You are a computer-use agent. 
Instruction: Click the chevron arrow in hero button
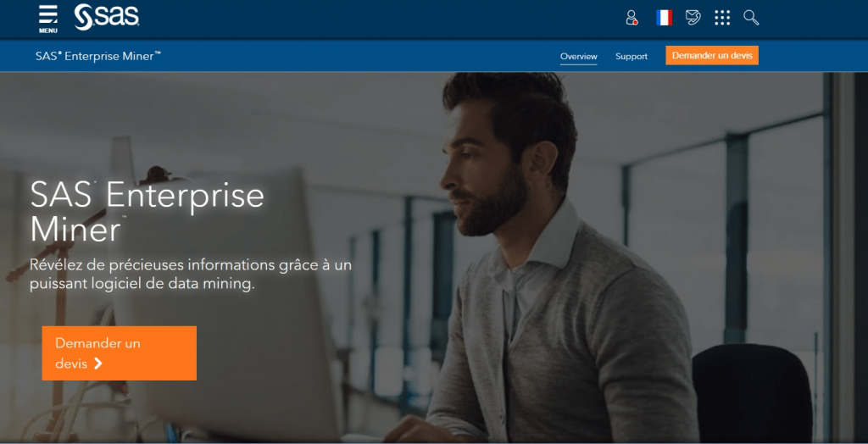click(98, 364)
